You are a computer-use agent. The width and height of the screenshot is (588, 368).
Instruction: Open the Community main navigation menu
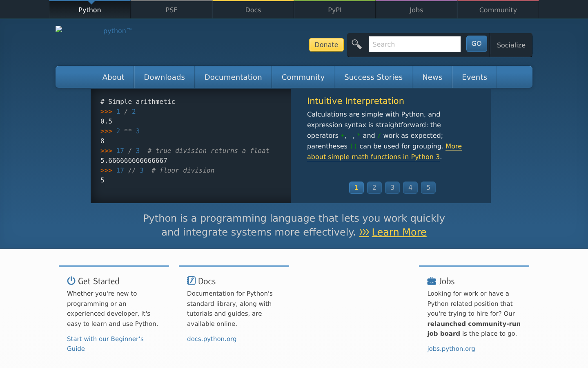click(x=303, y=77)
